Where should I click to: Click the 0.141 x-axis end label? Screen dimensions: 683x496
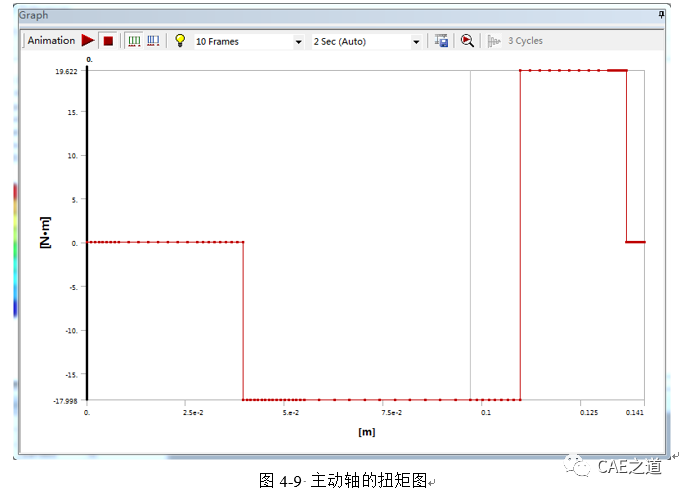coord(635,412)
